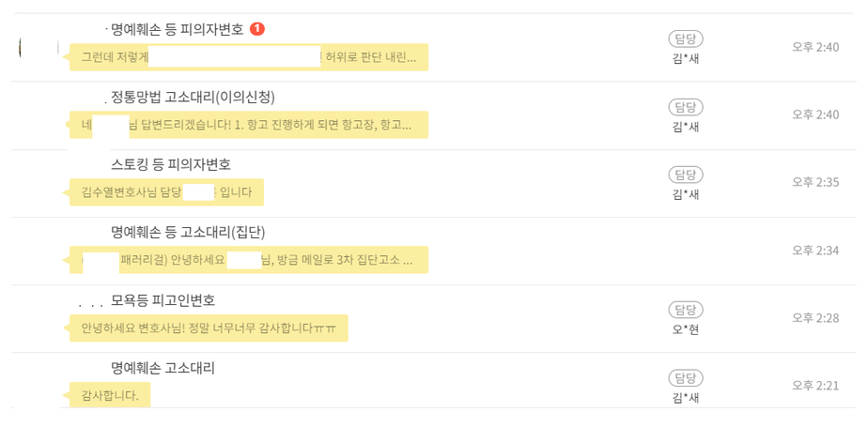Select the 스토킹 등 피의자변호 chat title
The image size is (868, 427).
(x=170, y=164)
